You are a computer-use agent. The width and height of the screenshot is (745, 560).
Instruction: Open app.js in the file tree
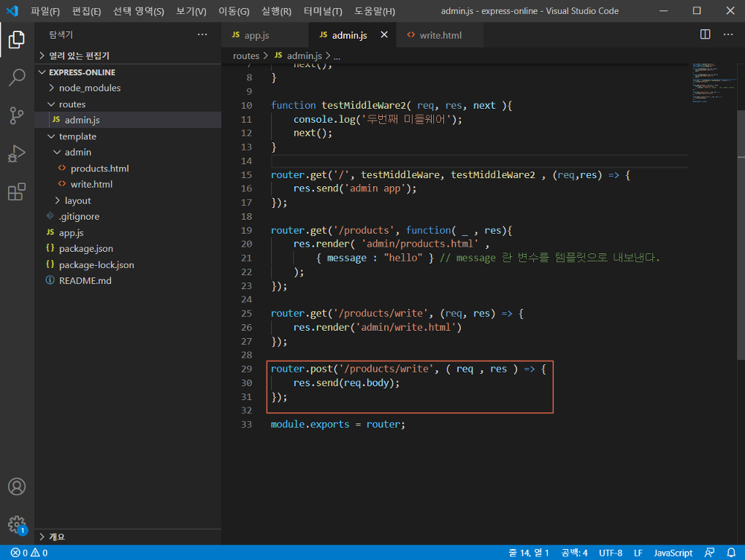click(129, 233)
